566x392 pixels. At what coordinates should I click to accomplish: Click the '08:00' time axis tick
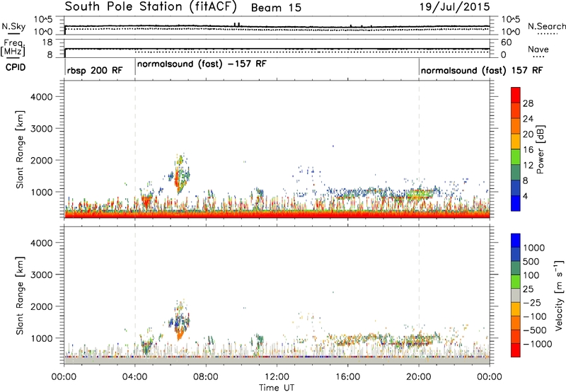[x=206, y=377]
